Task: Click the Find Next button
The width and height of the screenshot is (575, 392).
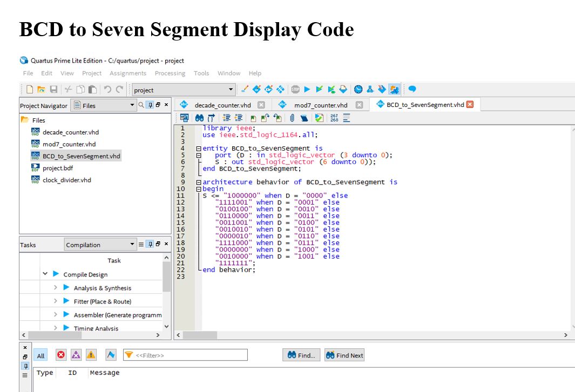Action: click(x=344, y=355)
